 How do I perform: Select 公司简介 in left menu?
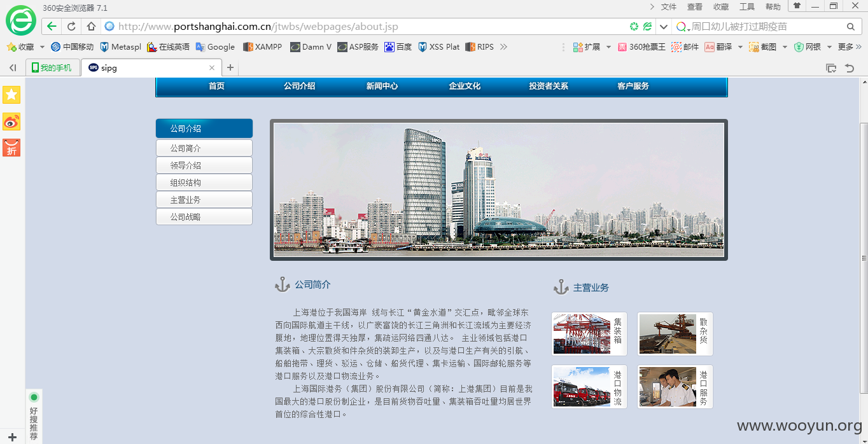pyautogui.click(x=204, y=148)
